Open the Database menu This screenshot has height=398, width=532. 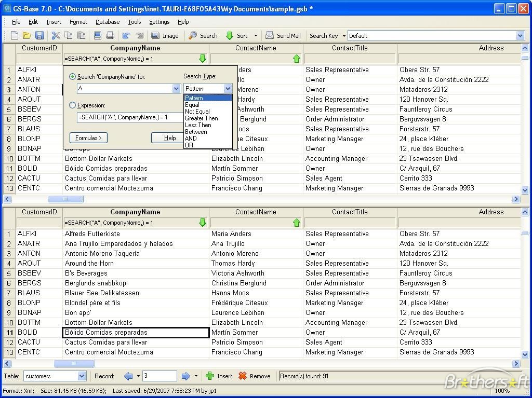(108, 22)
